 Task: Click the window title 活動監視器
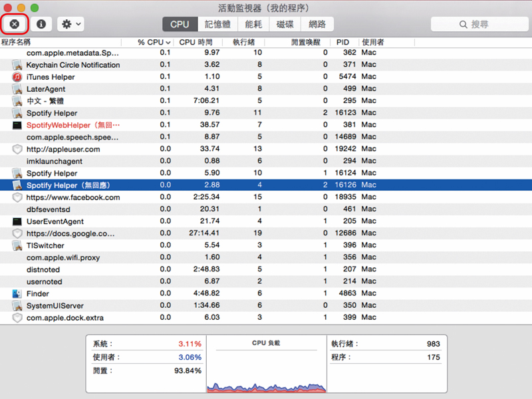tap(240, 8)
